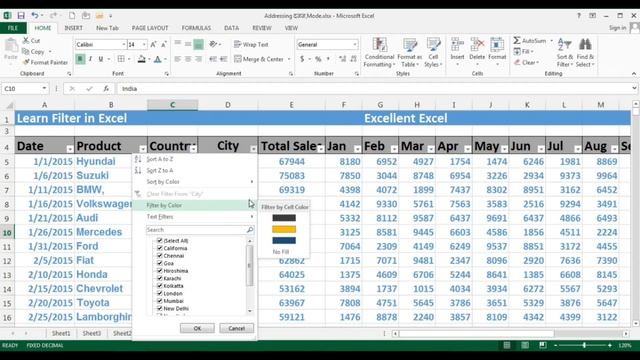Switch to the PAGE LAYOUT tab
The width and height of the screenshot is (640, 360).
[150, 28]
